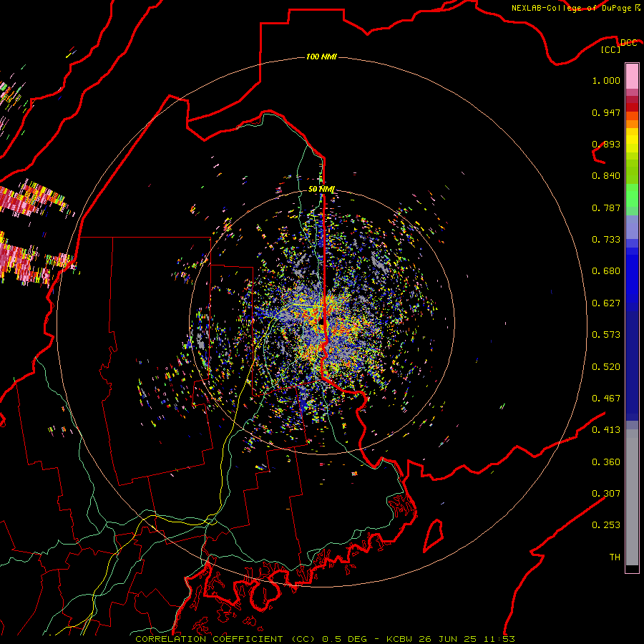Click the CORRELATION COEFFICIENT caption text

click(x=209, y=639)
